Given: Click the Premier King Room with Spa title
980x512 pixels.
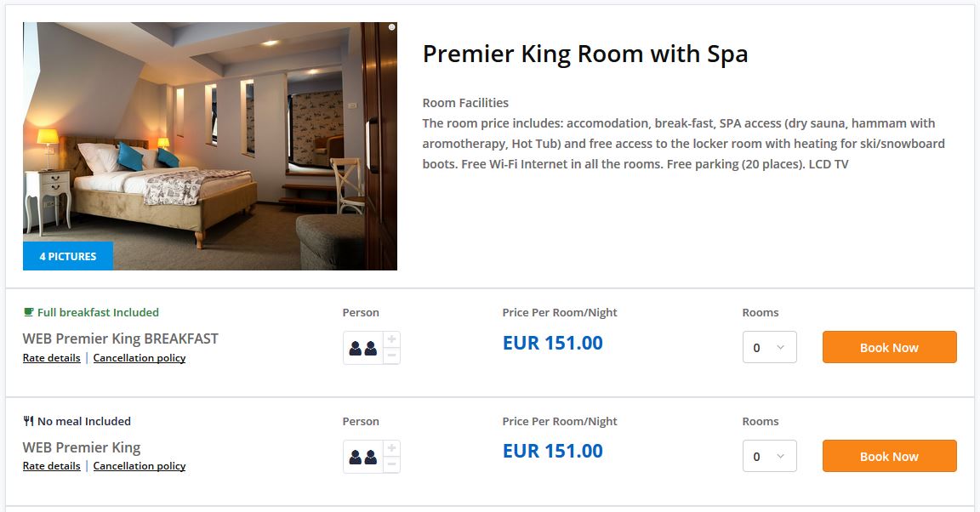Looking at the screenshot, I should tap(585, 54).
